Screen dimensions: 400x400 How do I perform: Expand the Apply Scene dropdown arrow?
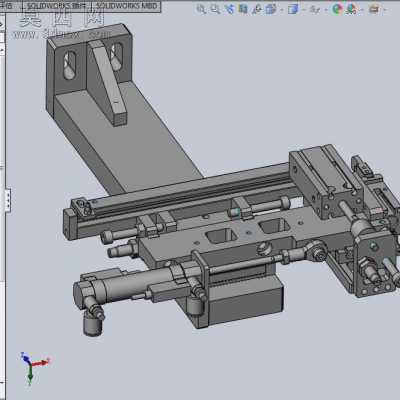coord(362,10)
